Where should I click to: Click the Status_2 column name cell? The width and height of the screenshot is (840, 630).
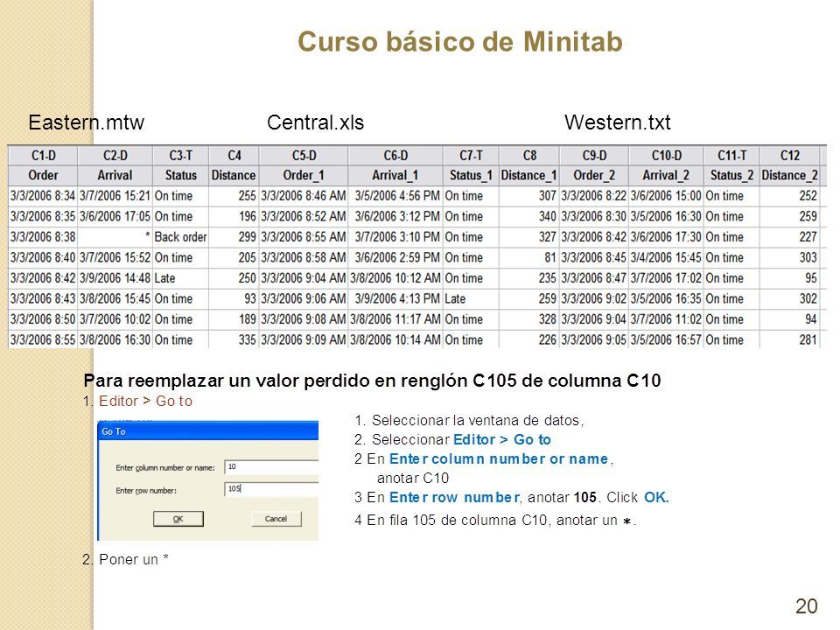tap(731, 175)
